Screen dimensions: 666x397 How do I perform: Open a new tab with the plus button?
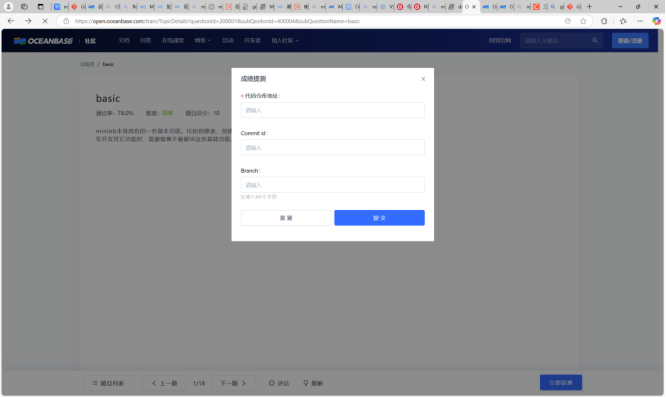point(589,7)
